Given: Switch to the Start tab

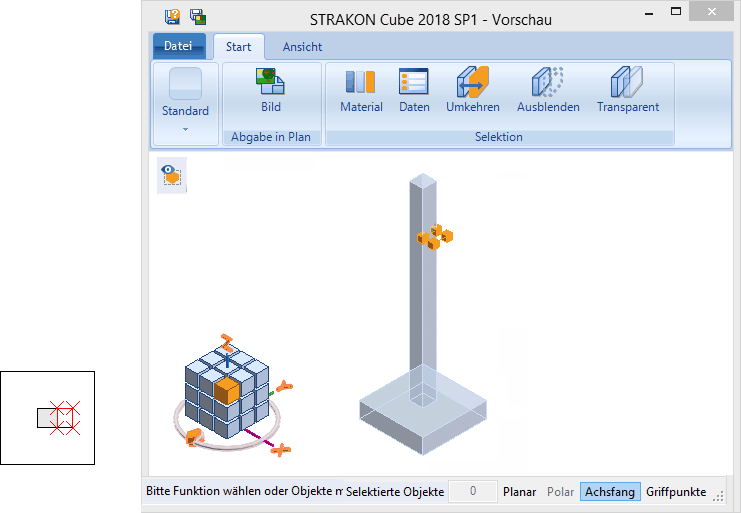Looking at the screenshot, I should click(239, 47).
